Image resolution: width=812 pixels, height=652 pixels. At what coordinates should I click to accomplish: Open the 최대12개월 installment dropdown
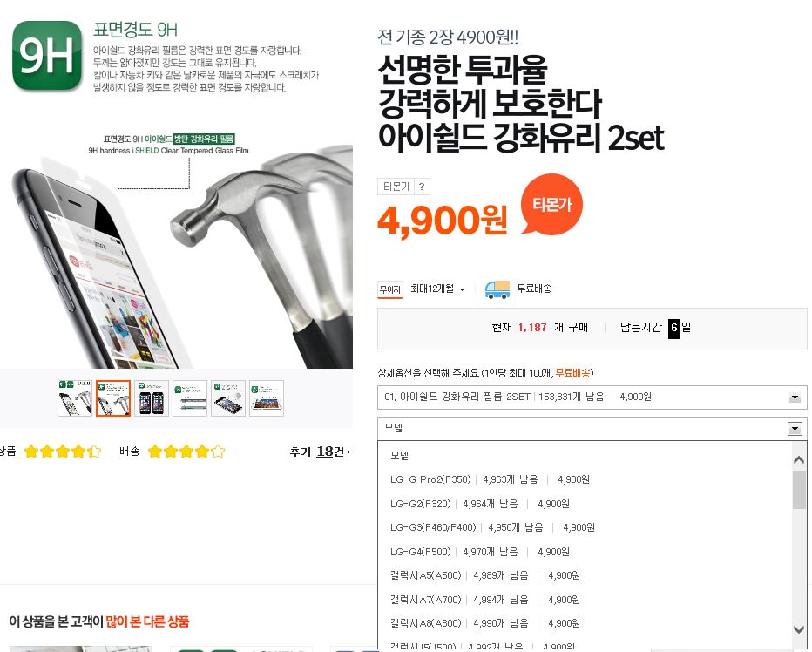437,289
